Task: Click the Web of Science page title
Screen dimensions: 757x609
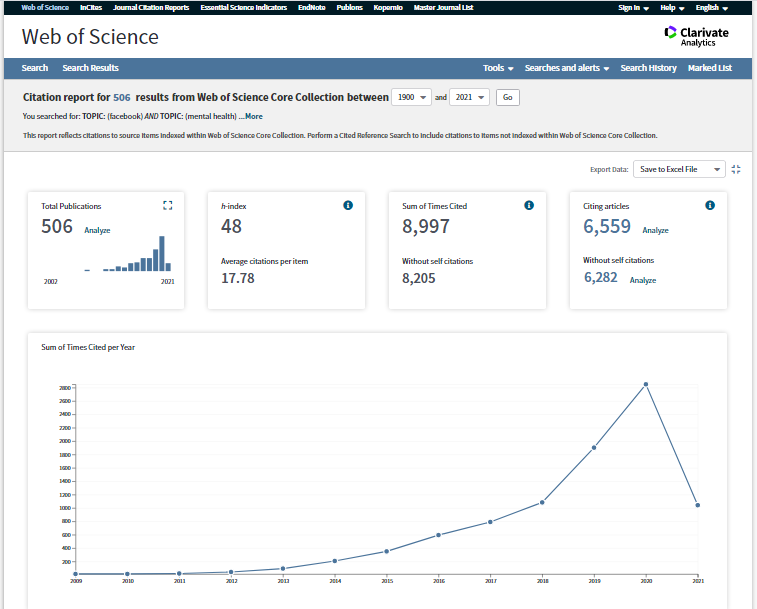Action: pyautogui.click(x=90, y=37)
